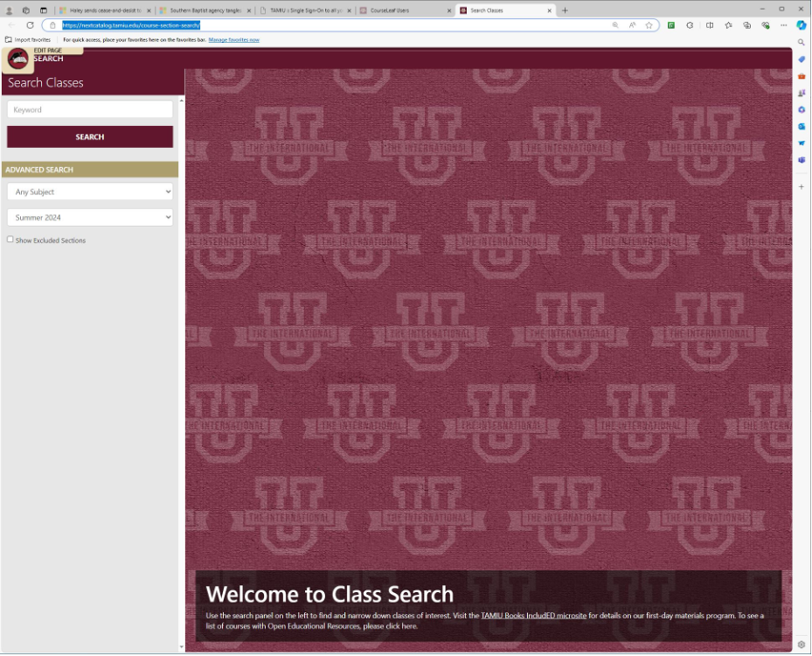Open the sidebar Drop send icon
Screen dimensions: 812x656
[x=802, y=143]
